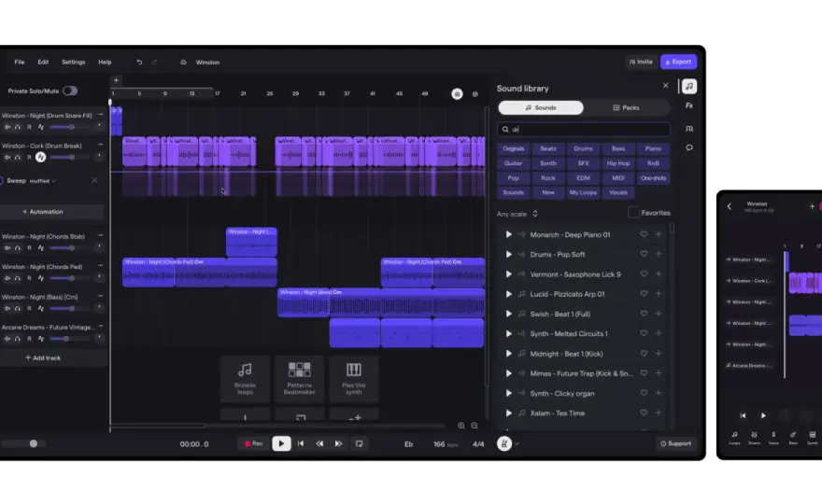
Task: Click the round snap icon above timeline
Action: pyautogui.click(x=457, y=93)
